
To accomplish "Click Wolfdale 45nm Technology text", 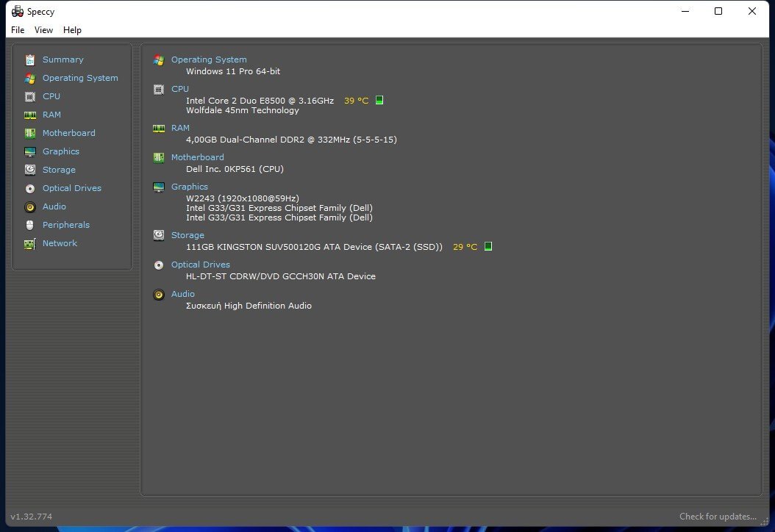I will pos(242,110).
